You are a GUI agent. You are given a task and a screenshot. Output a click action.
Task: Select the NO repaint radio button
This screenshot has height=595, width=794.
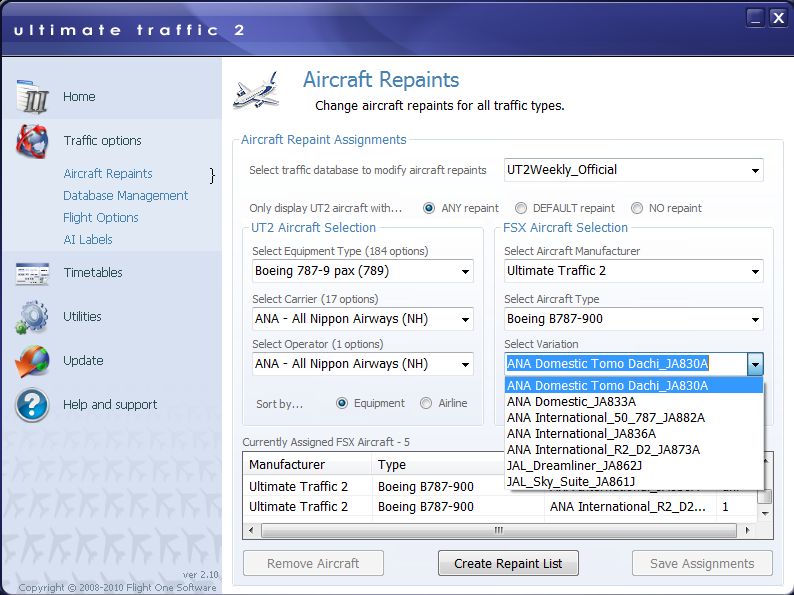click(x=637, y=208)
